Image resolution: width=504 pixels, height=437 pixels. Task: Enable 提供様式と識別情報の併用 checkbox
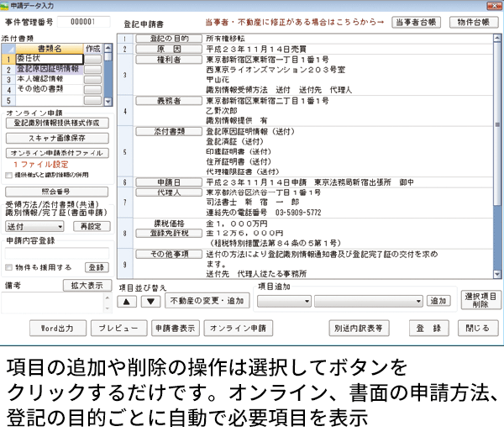coord(9,174)
